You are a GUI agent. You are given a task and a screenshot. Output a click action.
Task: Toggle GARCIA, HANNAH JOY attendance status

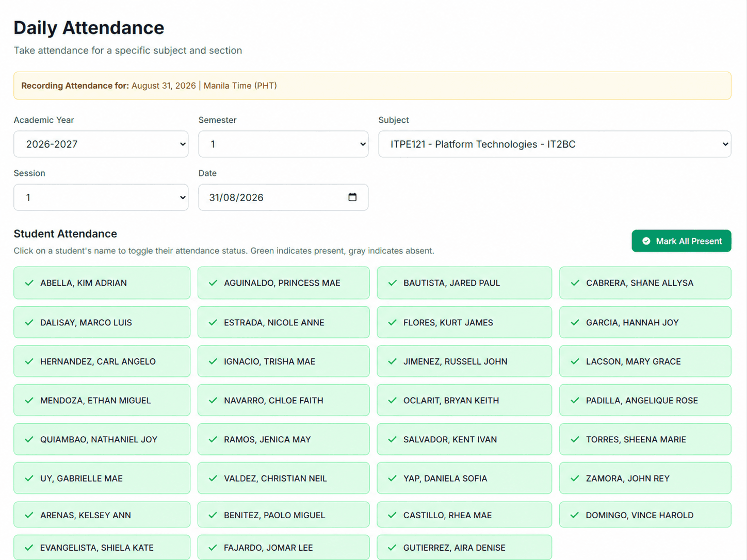click(645, 322)
